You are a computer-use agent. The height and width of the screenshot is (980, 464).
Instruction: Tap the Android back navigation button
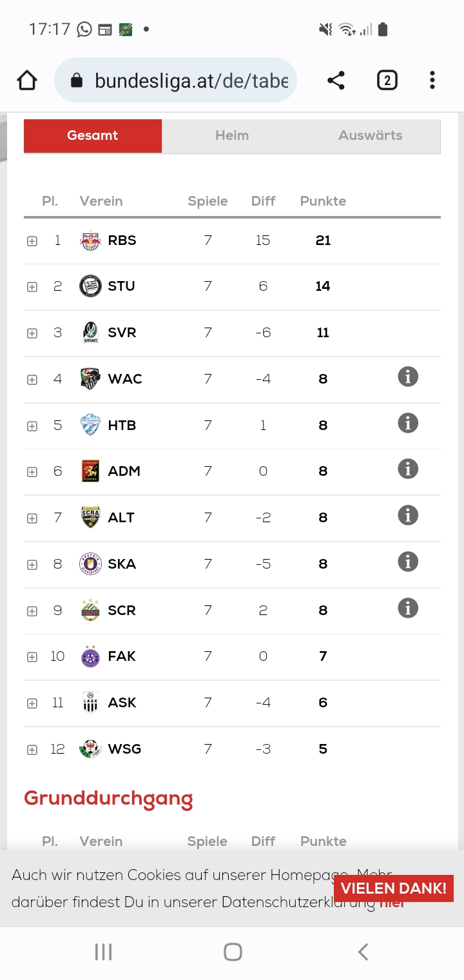(x=363, y=952)
